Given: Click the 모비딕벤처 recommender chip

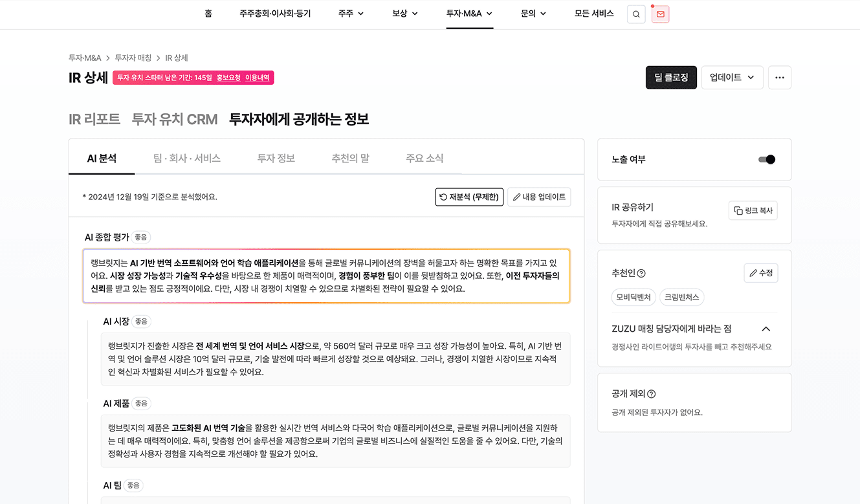Looking at the screenshot, I should tap(633, 297).
